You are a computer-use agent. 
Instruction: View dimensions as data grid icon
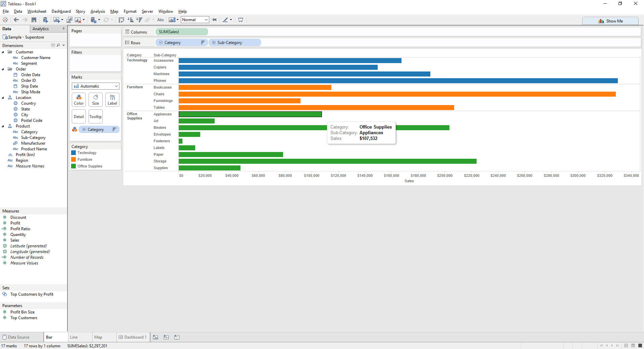53,45
